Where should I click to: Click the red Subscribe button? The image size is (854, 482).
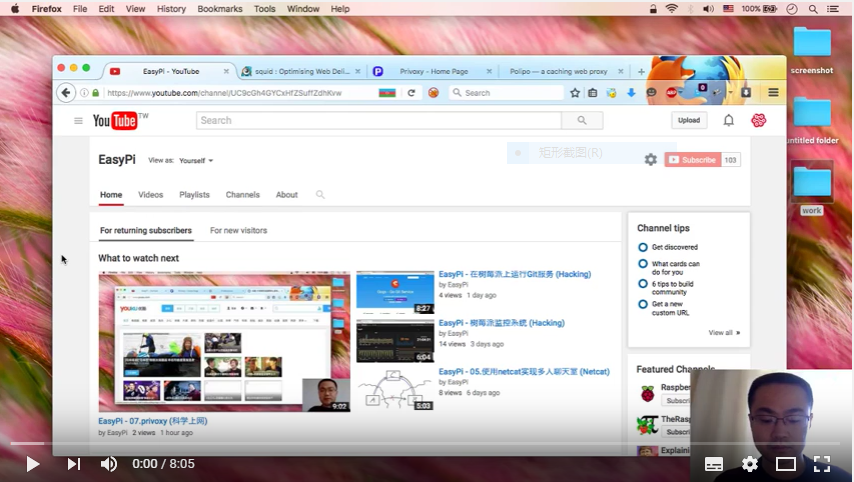[x=693, y=160]
